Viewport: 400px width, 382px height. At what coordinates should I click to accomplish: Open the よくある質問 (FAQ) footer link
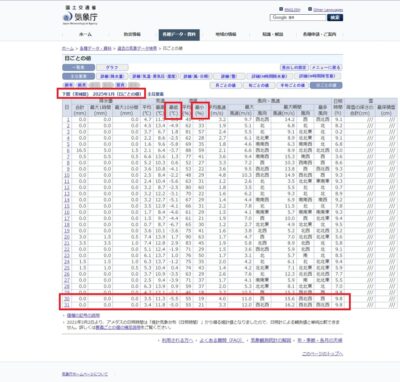pos(222,340)
